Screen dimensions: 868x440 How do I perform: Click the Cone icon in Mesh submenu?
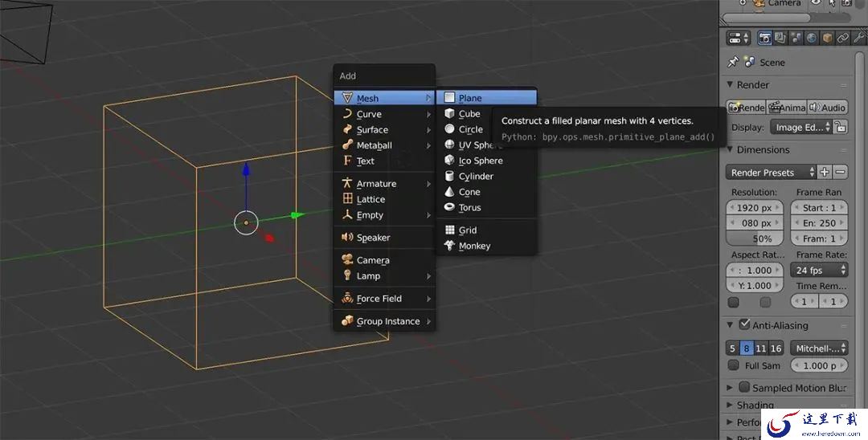449,192
